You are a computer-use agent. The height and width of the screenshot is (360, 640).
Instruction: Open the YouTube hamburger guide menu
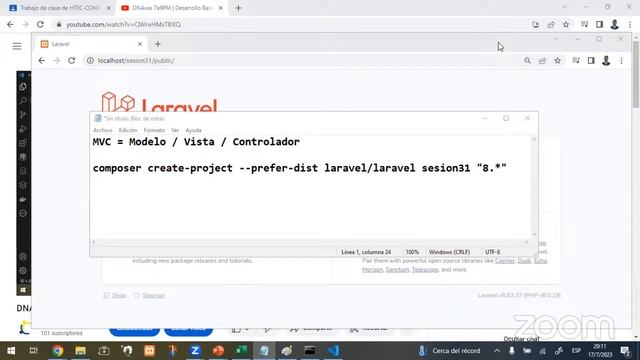17,46
